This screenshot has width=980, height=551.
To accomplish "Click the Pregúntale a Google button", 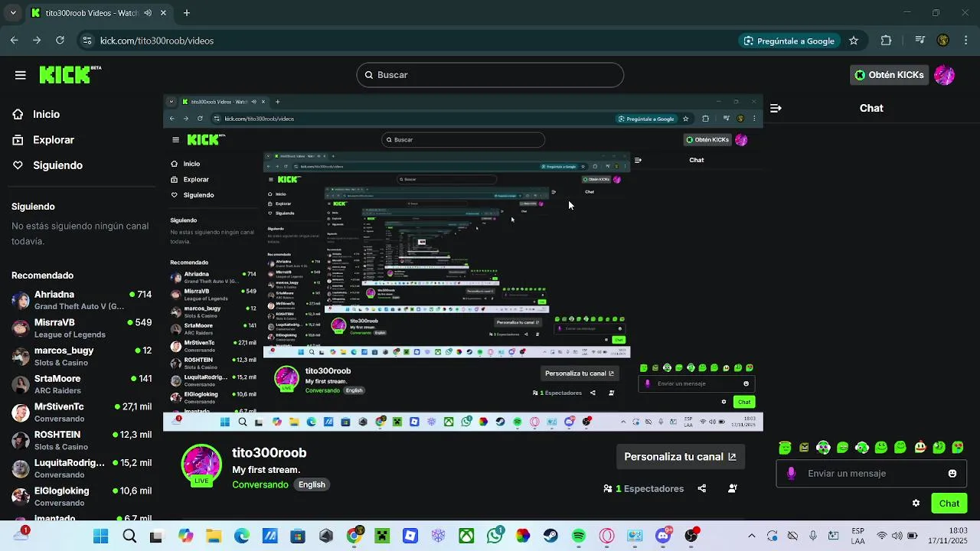I will pos(789,41).
